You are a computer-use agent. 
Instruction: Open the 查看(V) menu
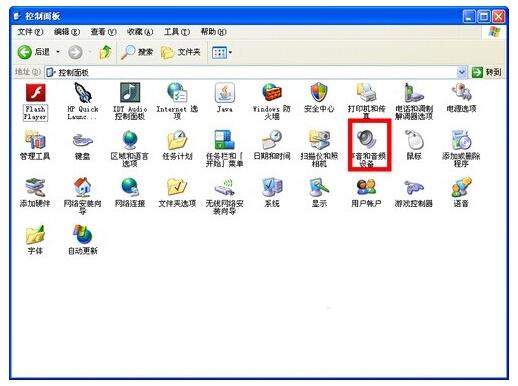(x=104, y=32)
